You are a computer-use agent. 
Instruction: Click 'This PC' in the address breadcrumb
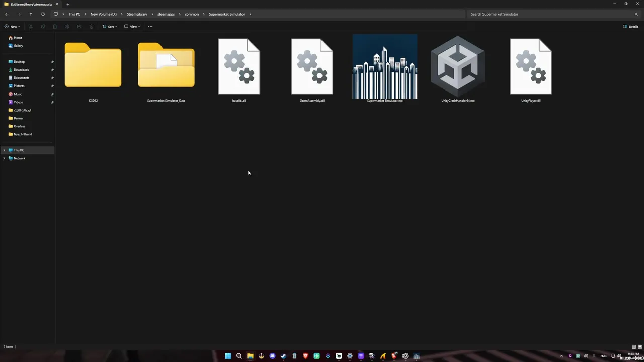(74, 14)
